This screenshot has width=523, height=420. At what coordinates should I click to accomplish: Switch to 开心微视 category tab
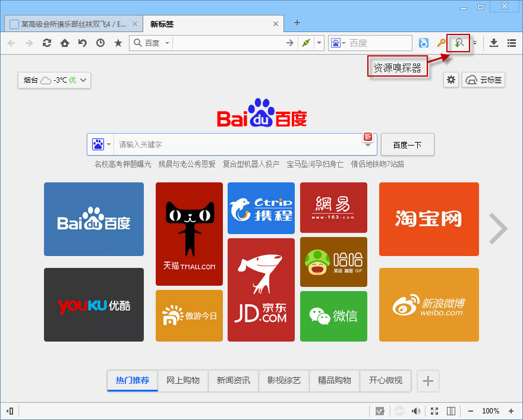click(x=386, y=380)
